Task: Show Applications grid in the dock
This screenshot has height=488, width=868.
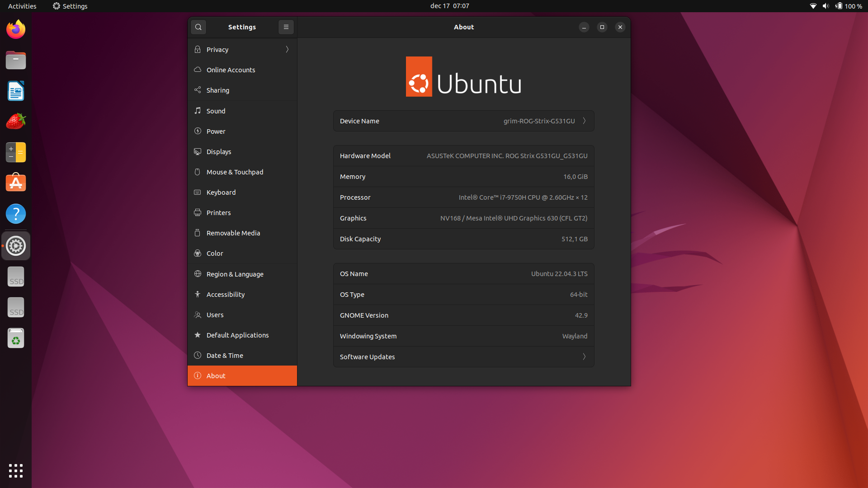Action: click(16, 471)
